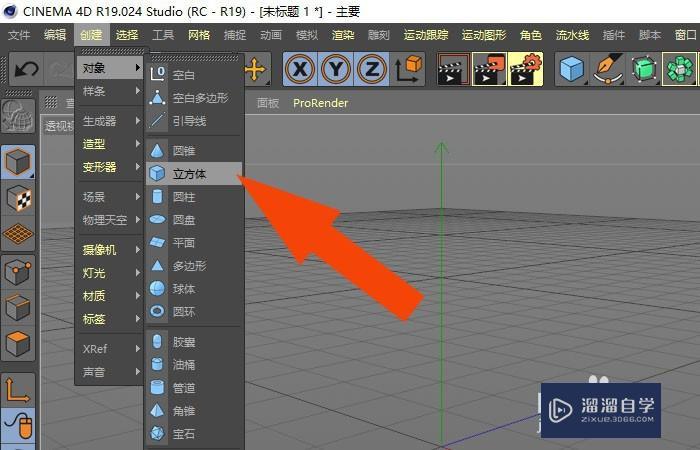Expand the 物理天空 submenu
The width and height of the screenshot is (700, 450).
click(x=110, y=220)
